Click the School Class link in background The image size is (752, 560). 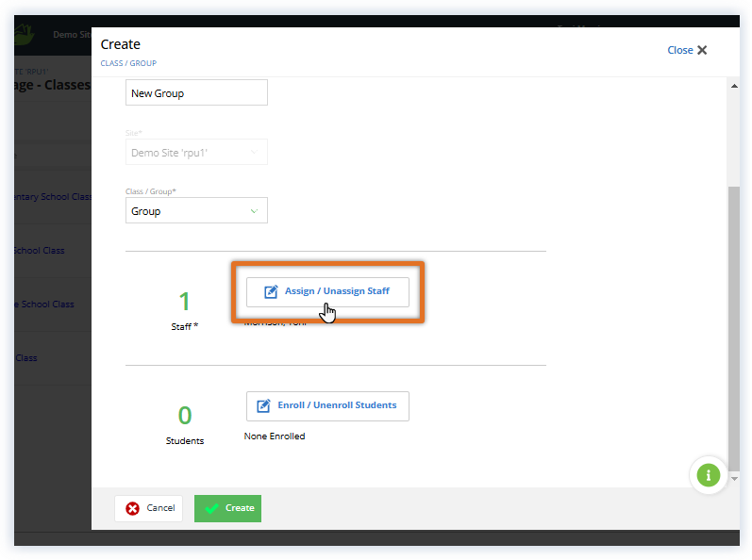click(x=40, y=251)
